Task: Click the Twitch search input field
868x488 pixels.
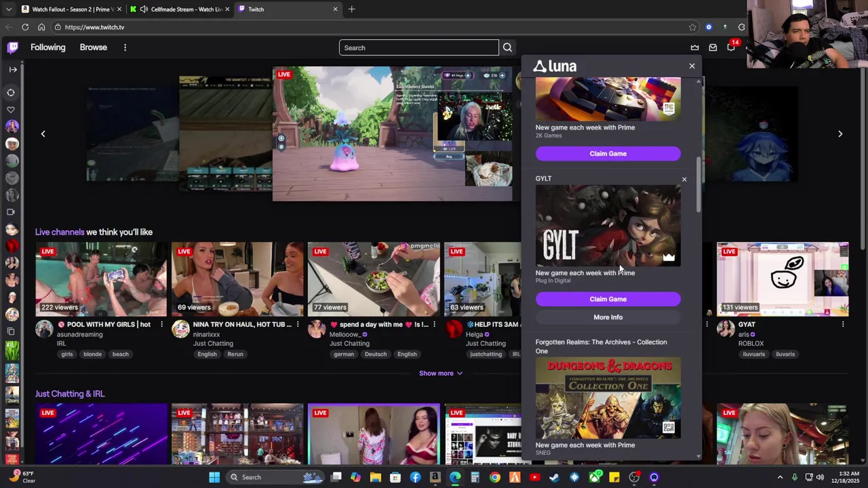Action: [x=418, y=47]
